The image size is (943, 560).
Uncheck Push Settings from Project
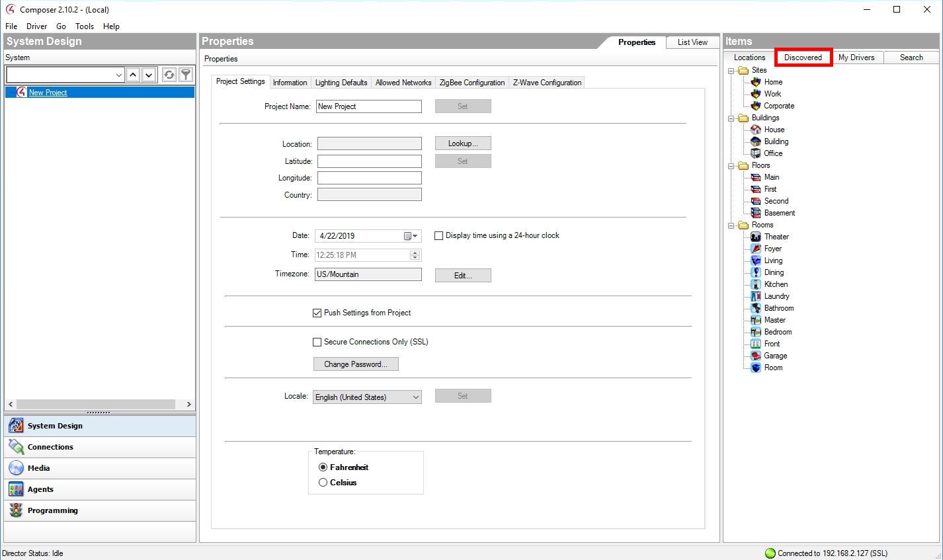(x=317, y=313)
